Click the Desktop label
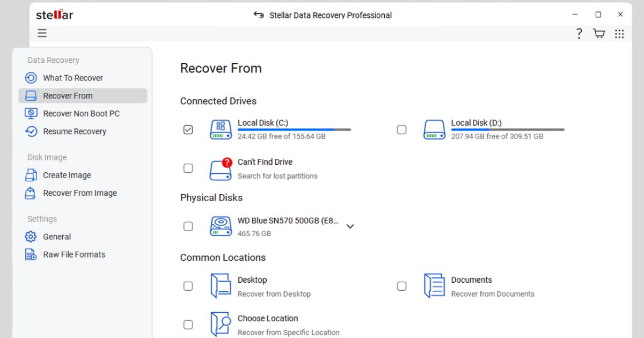Screen dimensions: 644x338 click(252, 280)
